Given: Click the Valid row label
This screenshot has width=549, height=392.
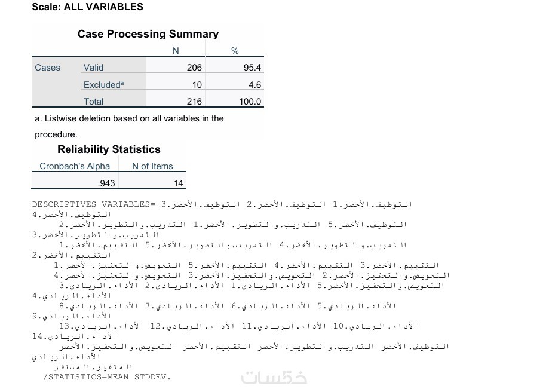Looking at the screenshot, I should point(93,68).
